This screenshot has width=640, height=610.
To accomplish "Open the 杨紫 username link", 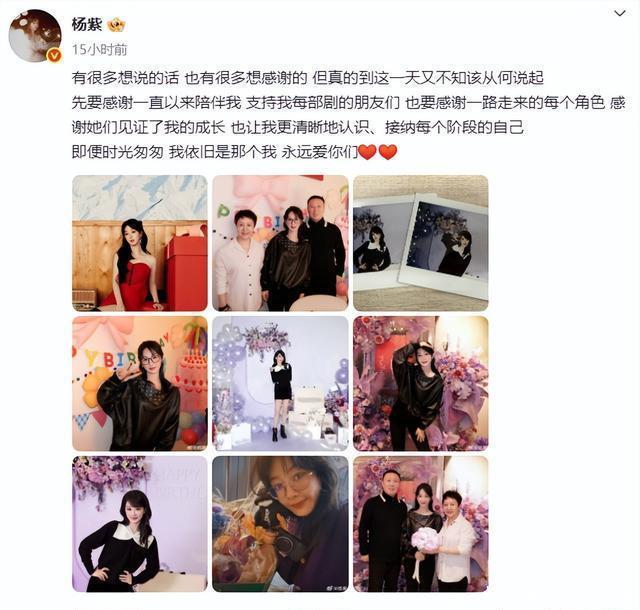I will tap(87, 24).
